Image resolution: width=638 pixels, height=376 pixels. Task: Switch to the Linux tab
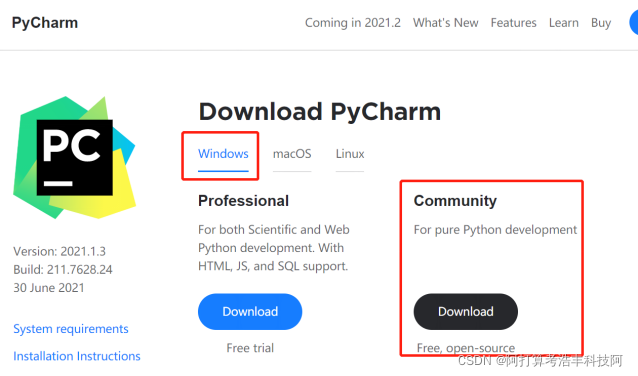pos(350,154)
